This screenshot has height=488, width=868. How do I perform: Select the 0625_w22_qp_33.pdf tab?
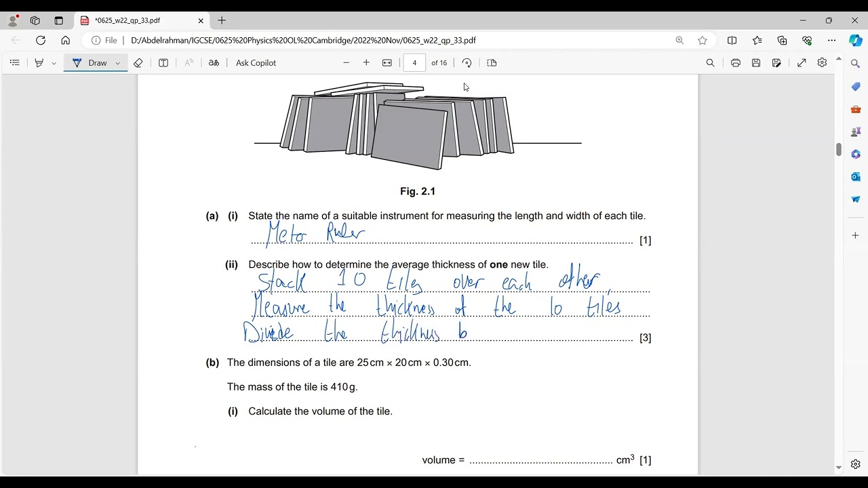141,20
